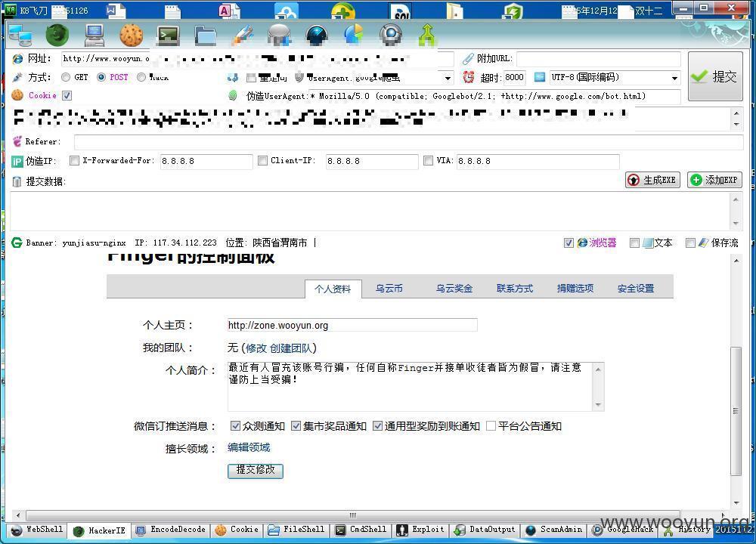The height and width of the screenshot is (544, 756).
Task: Click the 添加EXP button
Action: [x=714, y=180]
